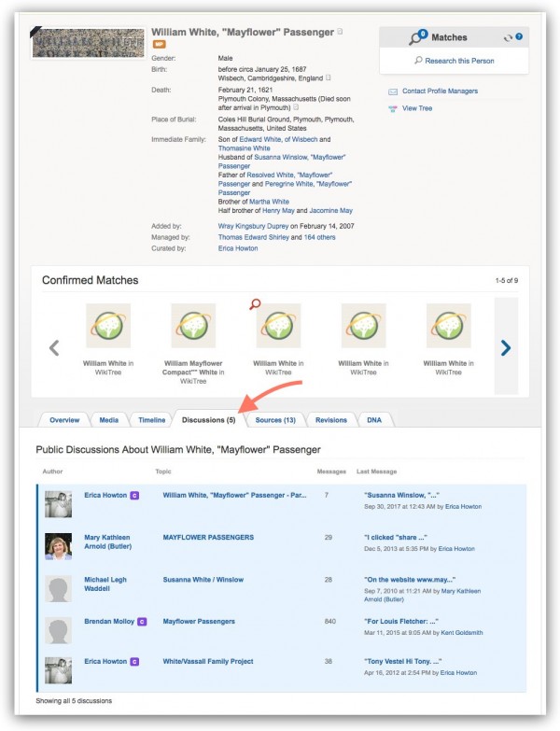Click the note icon next to profile name
Viewport: 560px width, 731px height.
coord(340,32)
